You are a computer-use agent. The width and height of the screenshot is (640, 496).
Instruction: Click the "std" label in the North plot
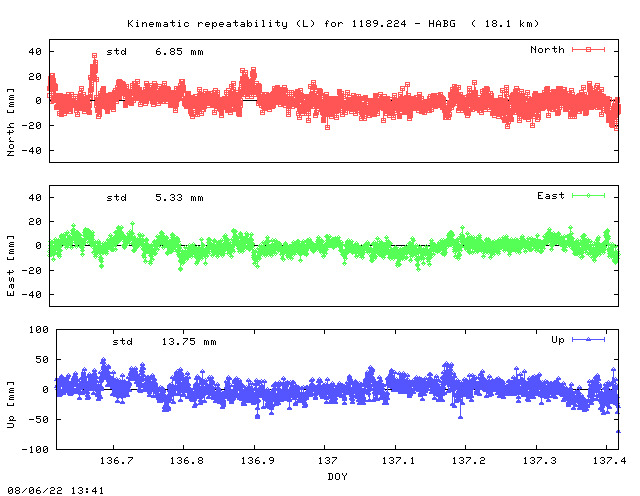tap(116, 52)
